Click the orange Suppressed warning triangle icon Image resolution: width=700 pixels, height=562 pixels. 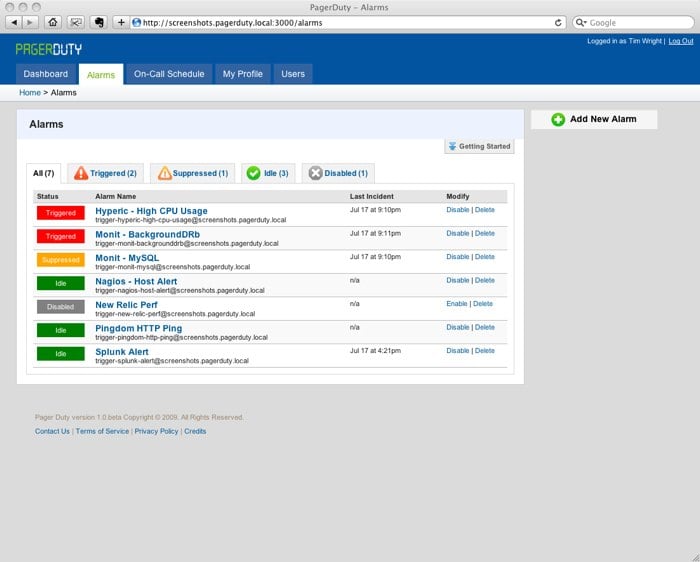(x=164, y=173)
